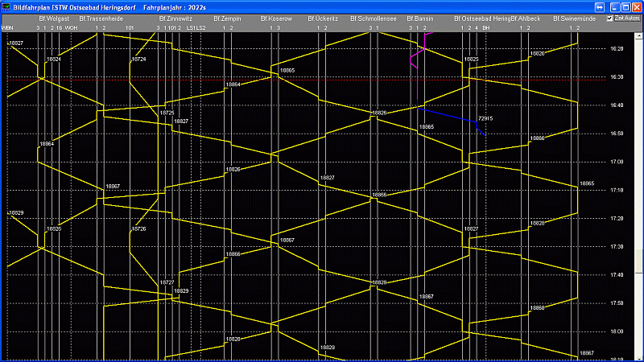Select the Bf.Ostseebad Hering station header

(482, 19)
